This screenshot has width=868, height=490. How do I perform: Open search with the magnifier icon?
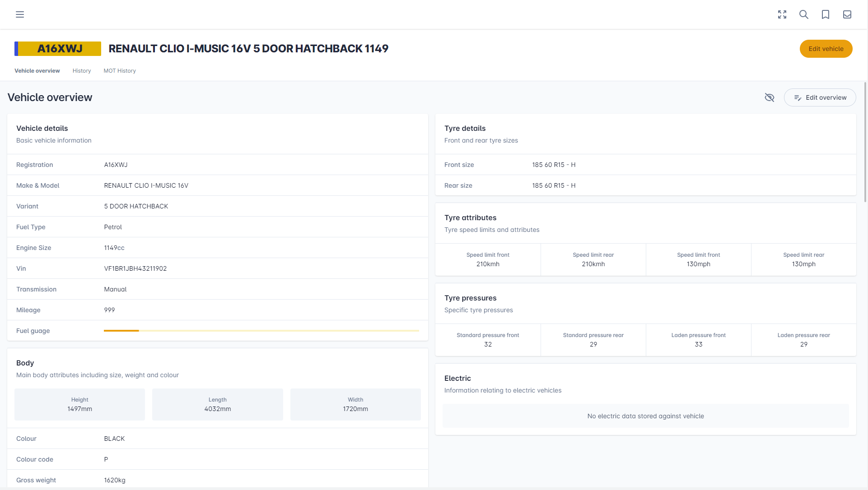click(x=804, y=14)
